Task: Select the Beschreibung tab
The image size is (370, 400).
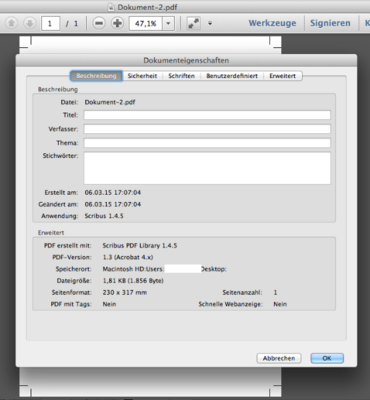Action: pos(96,76)
